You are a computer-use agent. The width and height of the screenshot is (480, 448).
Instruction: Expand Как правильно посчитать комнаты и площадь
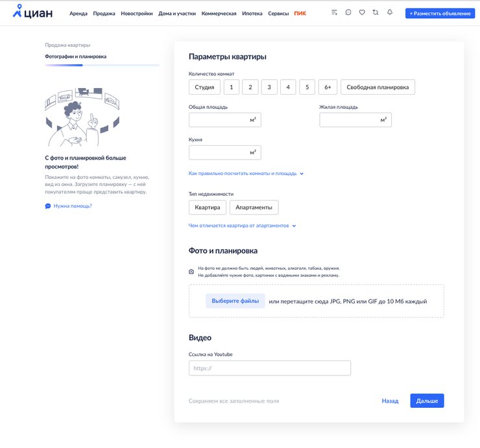coord(246,174)
